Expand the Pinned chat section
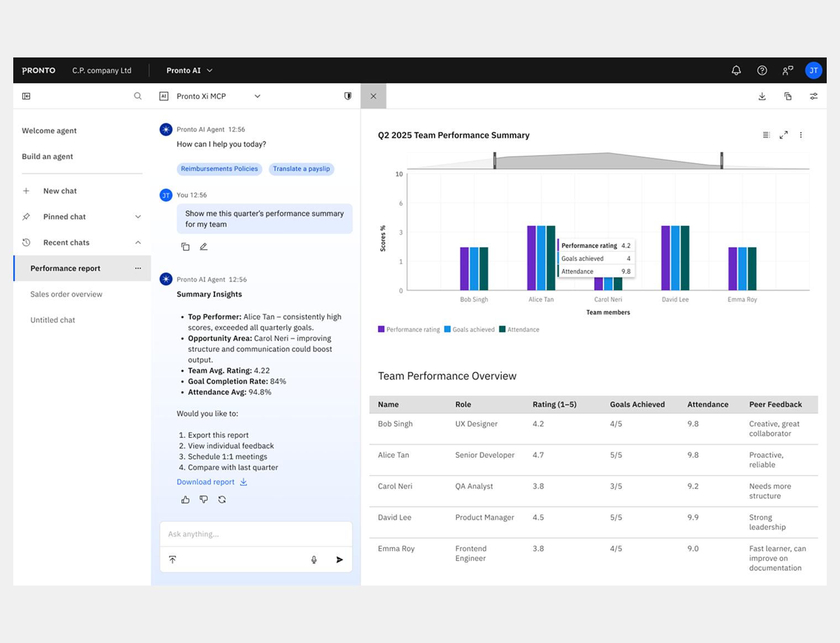The width and height of the screenshot is (840, 643). click(x=138, y=217)
